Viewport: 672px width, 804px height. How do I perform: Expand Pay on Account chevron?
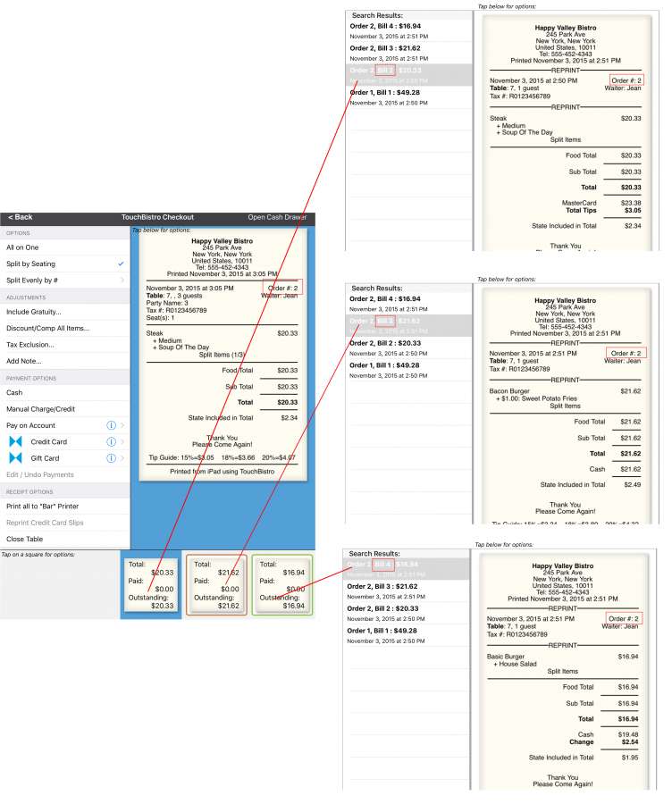122,425
